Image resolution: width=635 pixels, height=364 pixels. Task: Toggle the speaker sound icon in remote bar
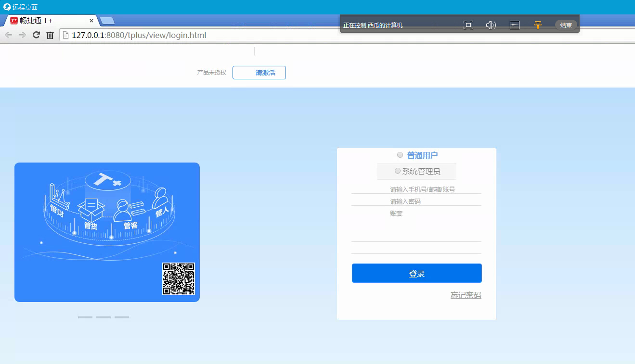(491, 25)
